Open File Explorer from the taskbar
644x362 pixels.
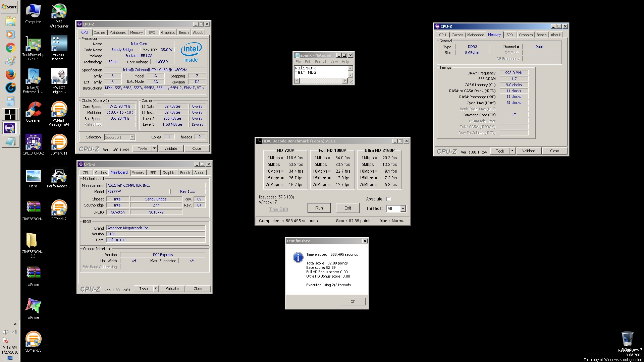click(10, 21)
